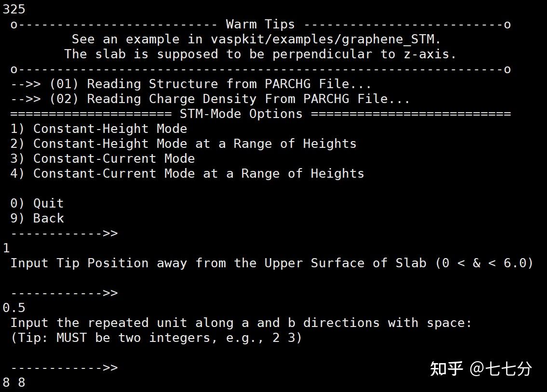The image size is (547, 392).
Task: Click the 知乎 @七七分 watermark
Action: [480, 369]
